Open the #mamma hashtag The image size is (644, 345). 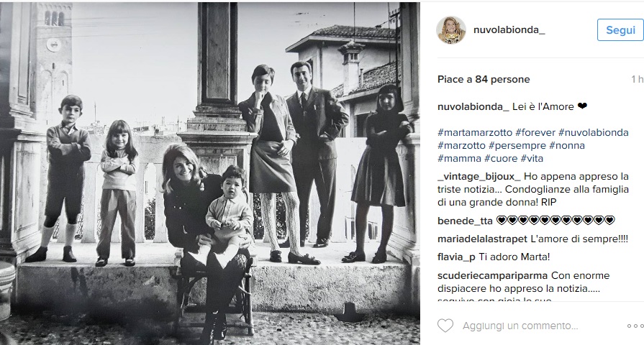tap(459, 158)
